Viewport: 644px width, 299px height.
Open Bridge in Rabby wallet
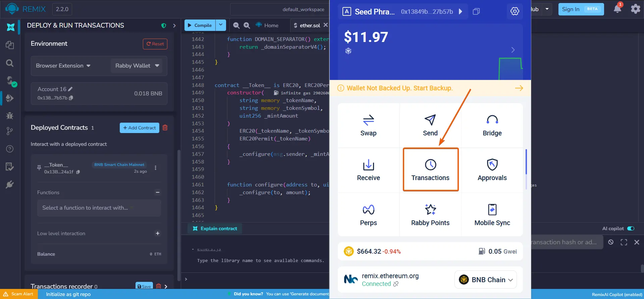(x=492, y=125)
